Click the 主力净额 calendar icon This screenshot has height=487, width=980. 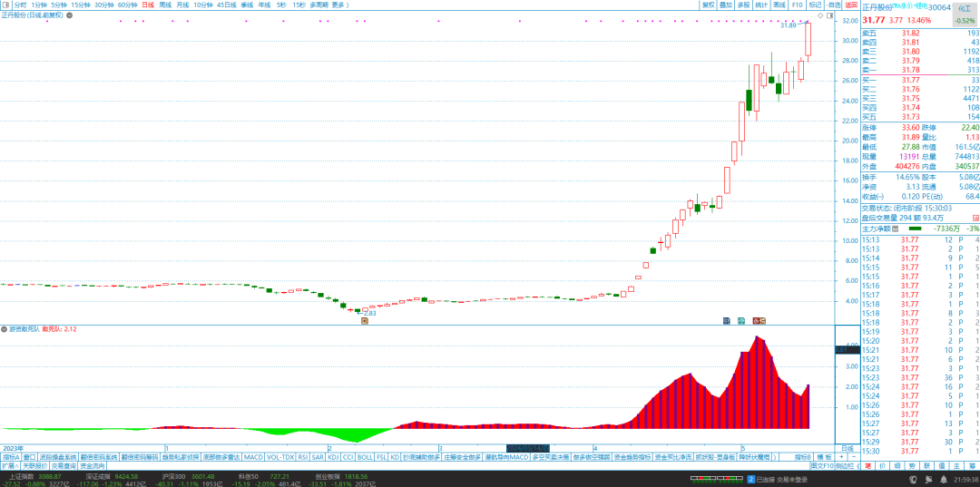point(895,229)
